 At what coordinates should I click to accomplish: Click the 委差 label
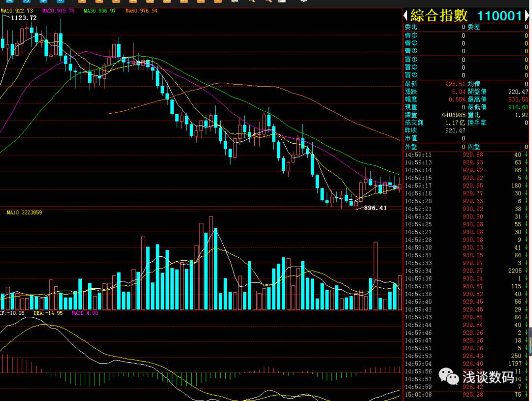tap(474, 27)
